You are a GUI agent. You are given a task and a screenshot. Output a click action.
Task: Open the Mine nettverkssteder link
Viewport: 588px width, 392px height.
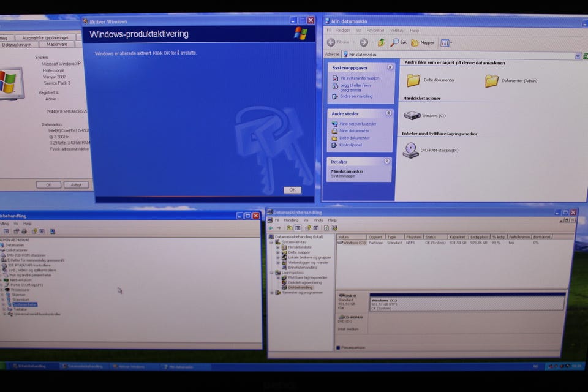coord(358,124)
